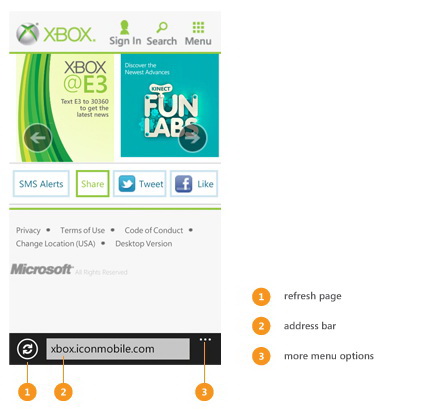Advance carousel with right arrow

point(192,138)
